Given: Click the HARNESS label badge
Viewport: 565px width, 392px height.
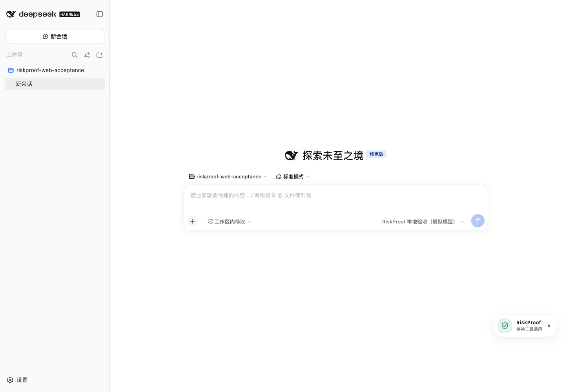Looking at the screenshot, I should pos(69,15).
